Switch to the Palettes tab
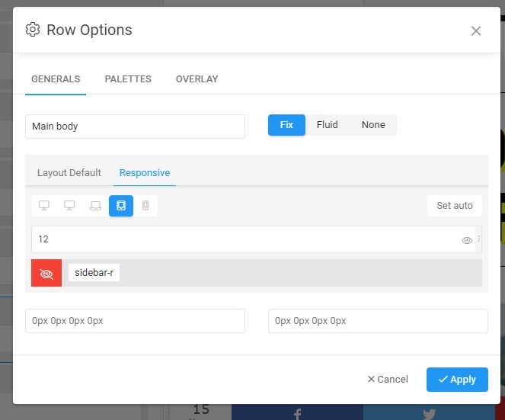This screenshot has width=505, height=420. [128, 79]
